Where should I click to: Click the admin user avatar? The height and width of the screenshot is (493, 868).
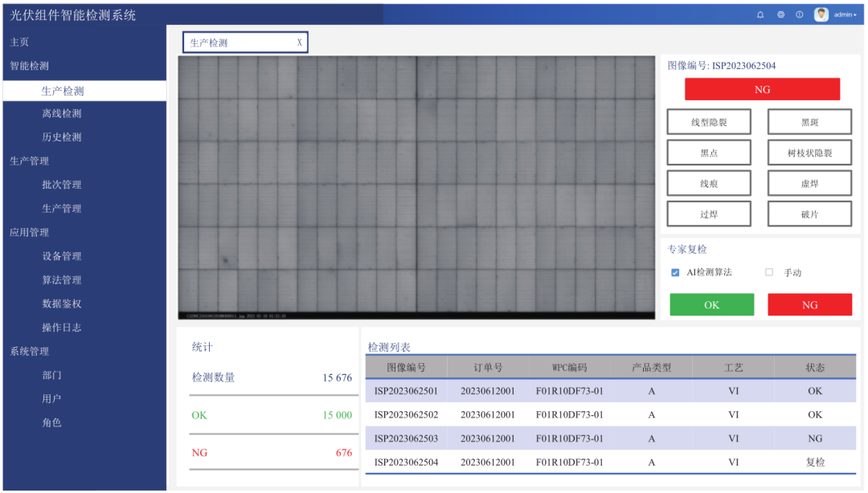(821, 14)
